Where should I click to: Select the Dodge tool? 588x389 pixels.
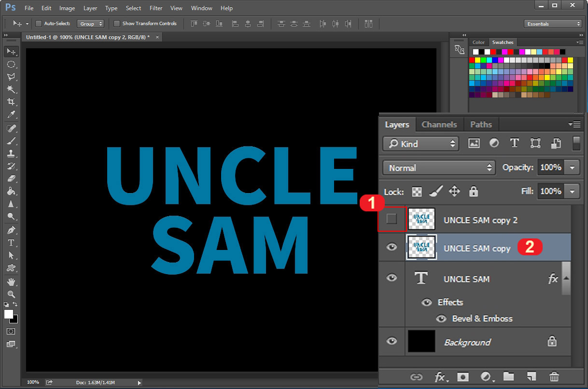click(x=11, y=216)
